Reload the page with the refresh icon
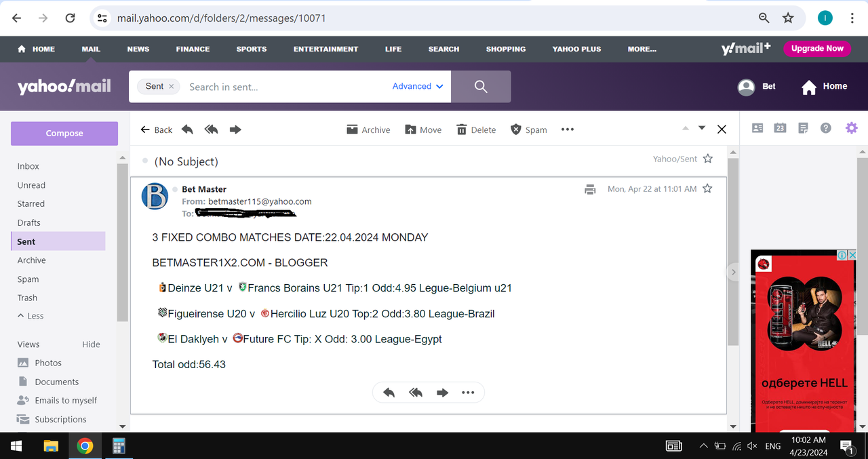Image resolution: width=868 pixels, height=459 pixels. (x=70, y=18)
